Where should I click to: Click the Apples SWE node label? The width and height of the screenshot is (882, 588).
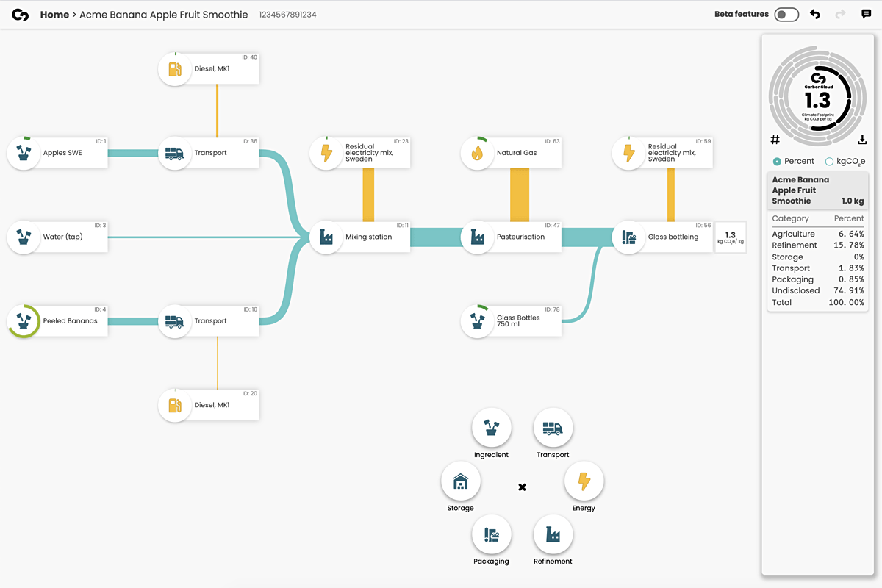point(62,153)
